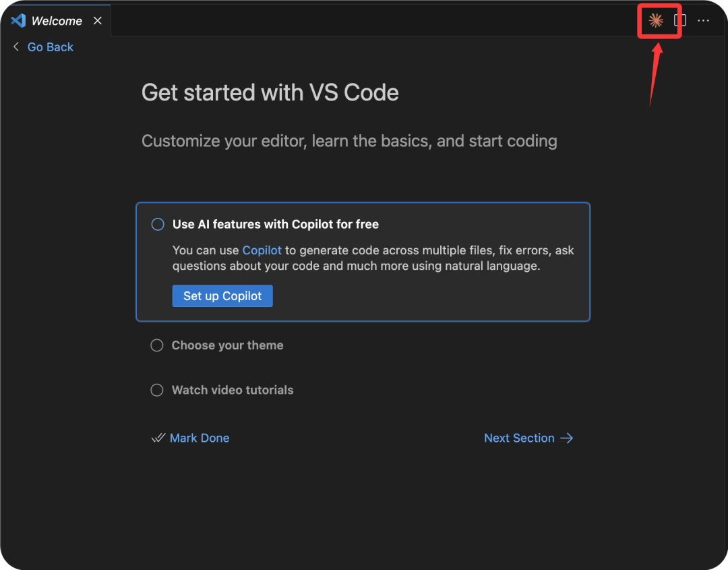Expand the Watch video tutorials step
This screenshot has width=728, height=570.
[233, 390]
